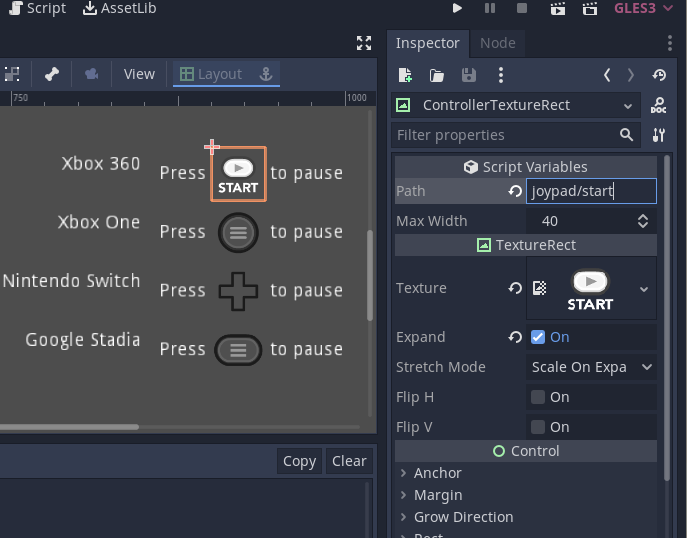Play the project
Image resolution: width=687 pixels, height=538 pixels.
(457, 8)
